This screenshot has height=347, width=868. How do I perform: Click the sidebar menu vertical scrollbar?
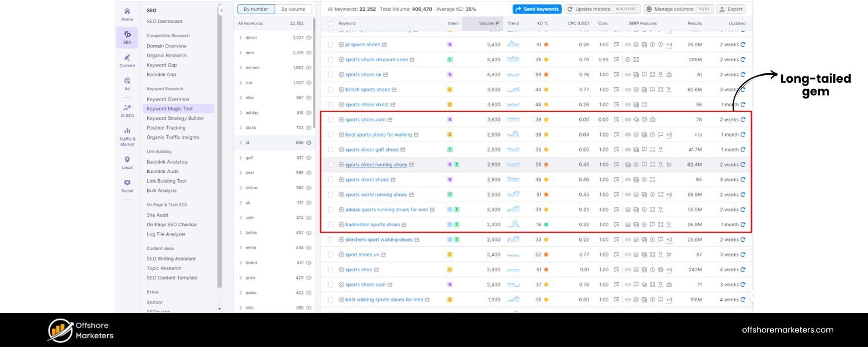pos(219,150)
